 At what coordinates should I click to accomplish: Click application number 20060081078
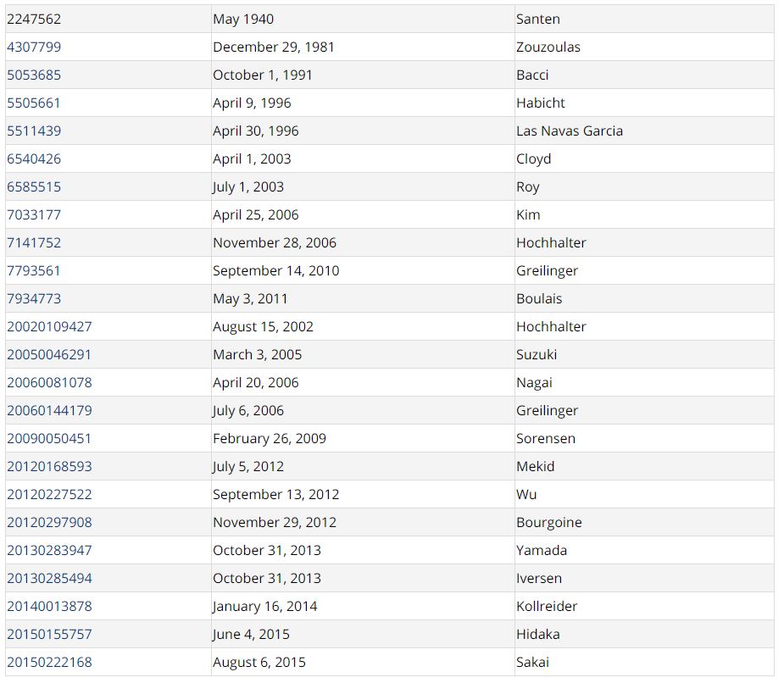(x=49, y=383)
